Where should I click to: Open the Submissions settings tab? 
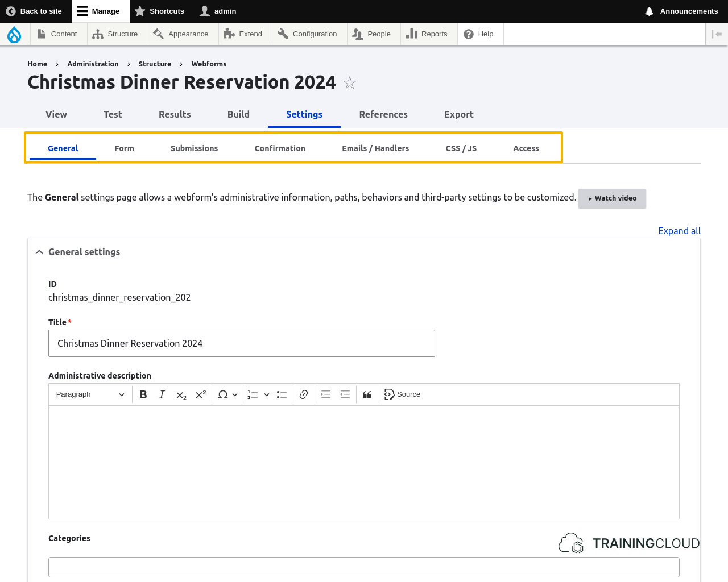[x=194, y=148]
